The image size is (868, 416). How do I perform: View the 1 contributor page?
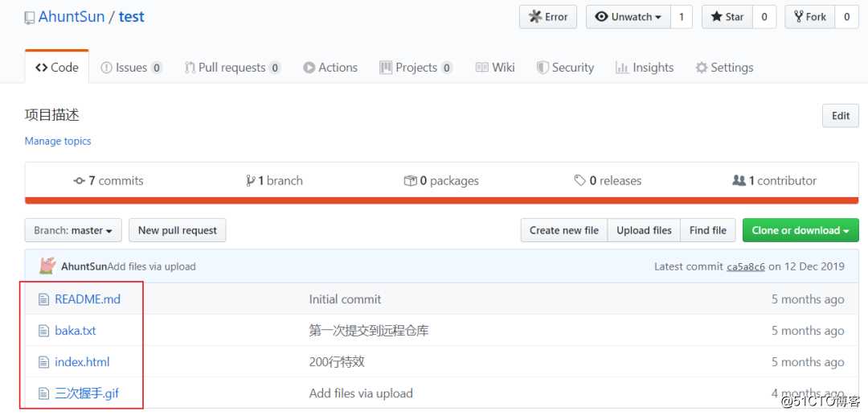pyautogui.click(x=775, y=180)
